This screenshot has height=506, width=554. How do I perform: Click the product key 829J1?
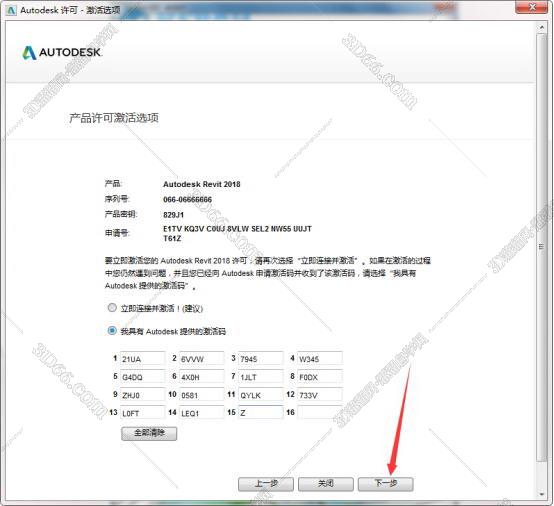[173, 215]
